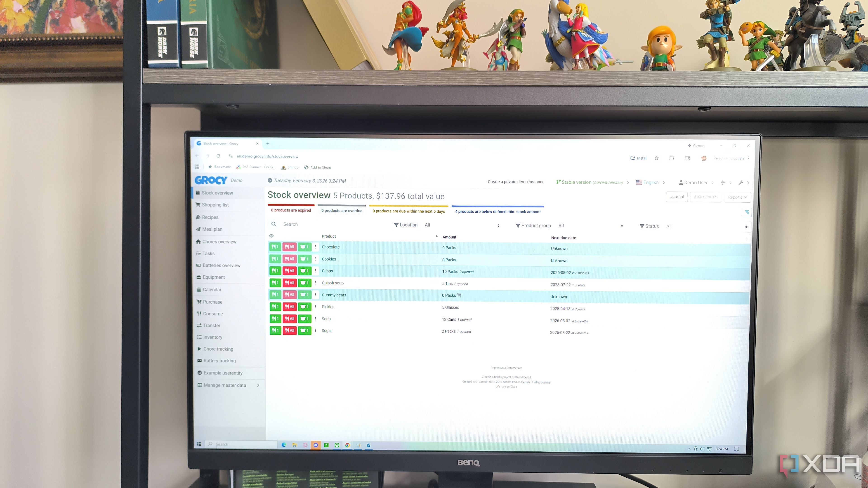Viewport: 868px width, 488px height.
Task: Mark one Sugar pack as opened
Action: [x=305, y=331]
